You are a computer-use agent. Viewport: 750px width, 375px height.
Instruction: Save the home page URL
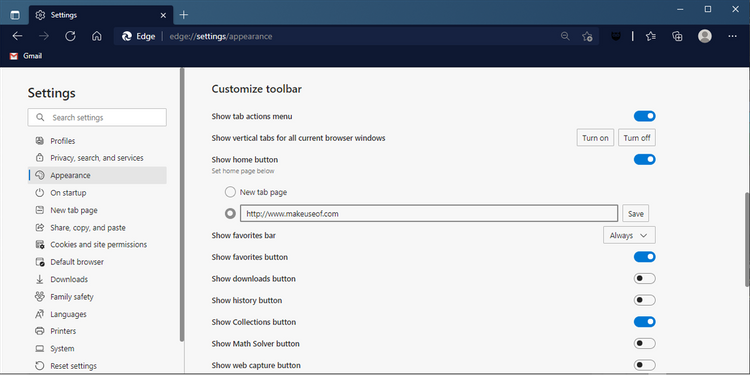(x=635, y=213)
